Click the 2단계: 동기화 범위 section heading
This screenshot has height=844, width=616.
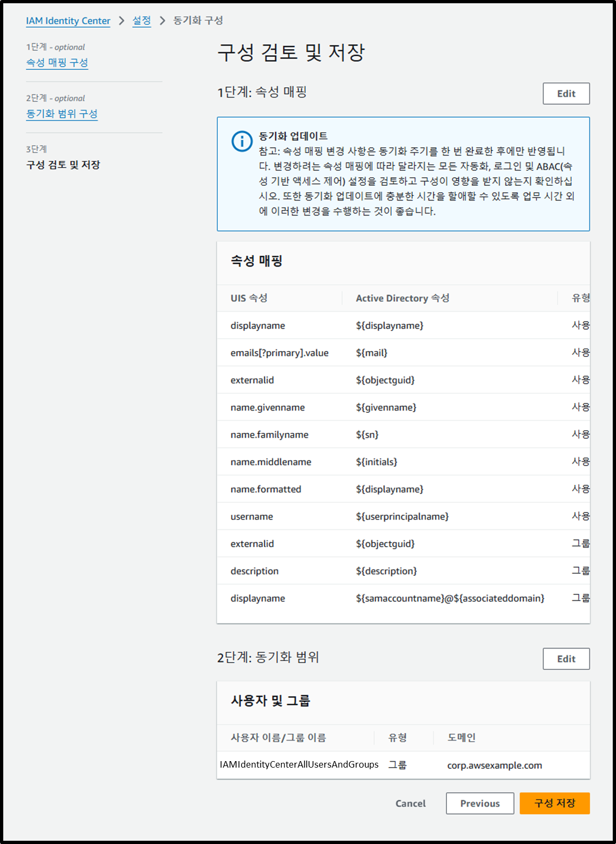click(x=268, y=658)
